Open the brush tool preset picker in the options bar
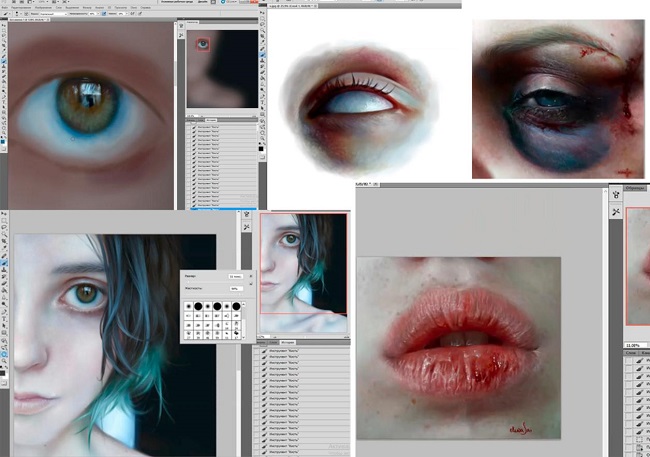650x457 pixels. tap(6, 13)
